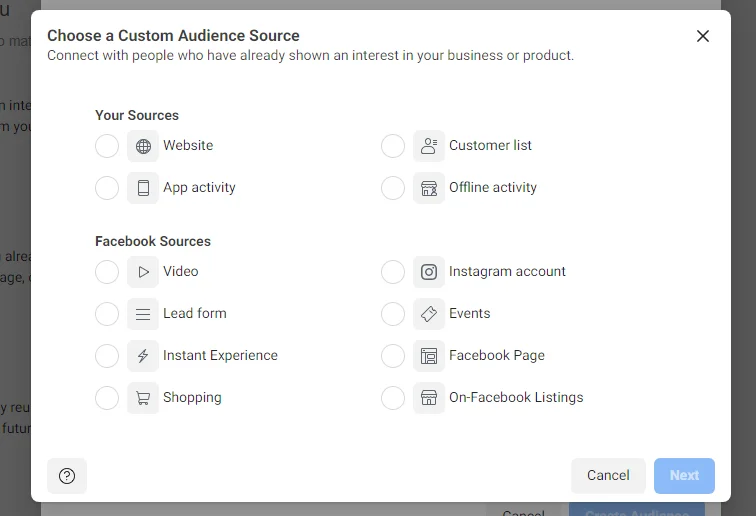The width and height of the screenshot is (756, 516).
Task: Click the Video label text
Action: coord(180,271)
